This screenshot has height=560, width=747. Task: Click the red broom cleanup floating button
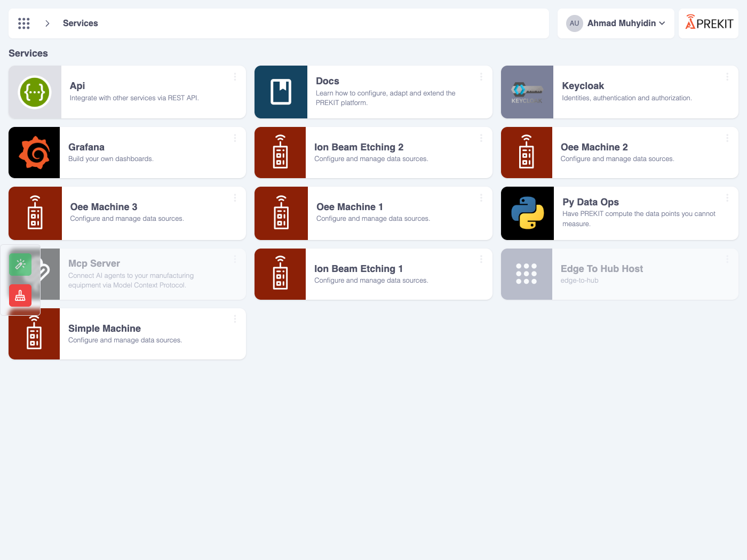[x=20, y=295]
